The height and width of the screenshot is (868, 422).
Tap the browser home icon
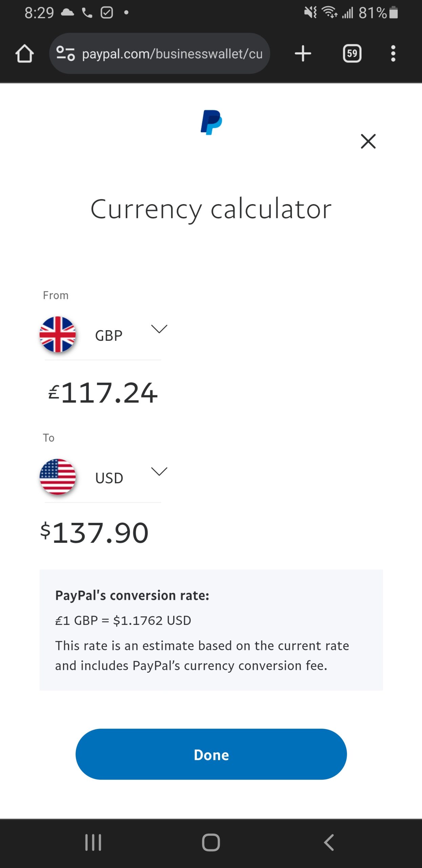[x=24, y=54]
